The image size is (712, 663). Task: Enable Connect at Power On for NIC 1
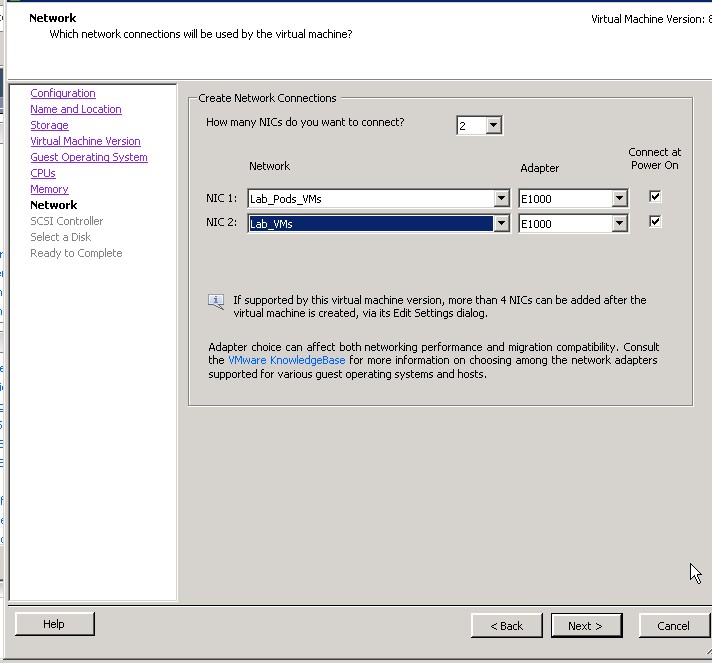pos(655,197)
